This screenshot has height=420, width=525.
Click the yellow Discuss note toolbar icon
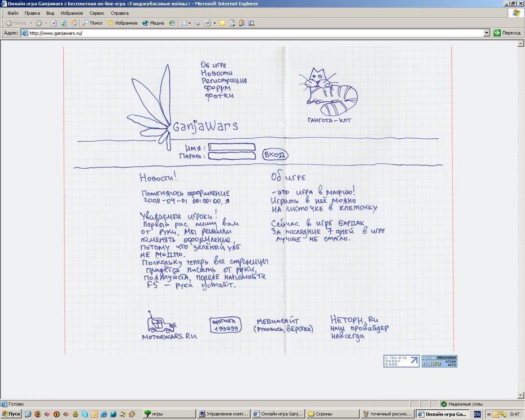[222, 23]
